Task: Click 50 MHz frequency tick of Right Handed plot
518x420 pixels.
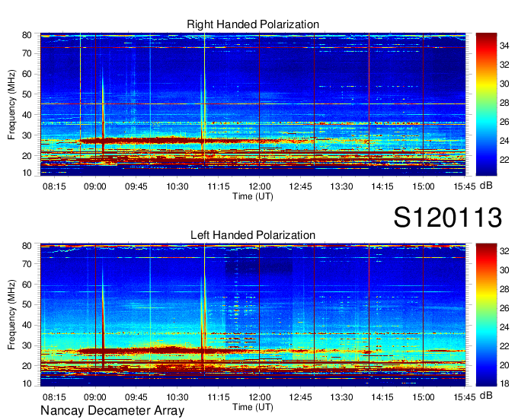Action: pyautogui.click(x=27, y=94)
